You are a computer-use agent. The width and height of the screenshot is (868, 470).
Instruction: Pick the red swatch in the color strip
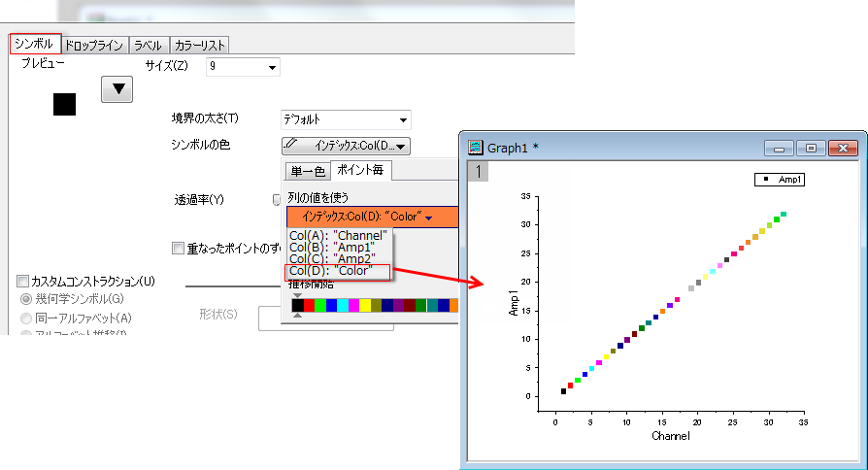[309, 305]
